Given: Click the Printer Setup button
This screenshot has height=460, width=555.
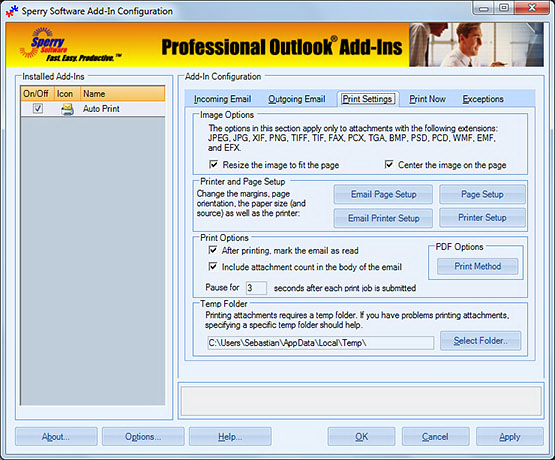Looking at the screenshot, I should (x=482, y=218).
